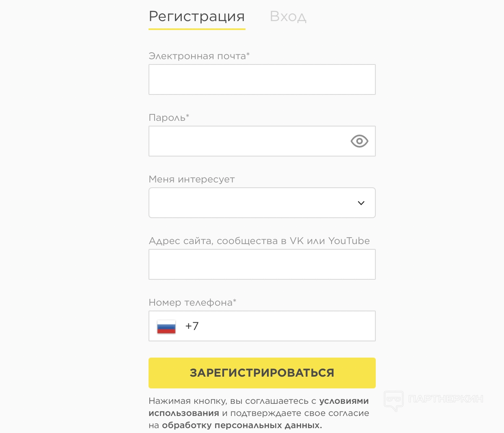504x433 pixels.
Task: Focus the Пароль input field
Action: (x=248, y=141)
